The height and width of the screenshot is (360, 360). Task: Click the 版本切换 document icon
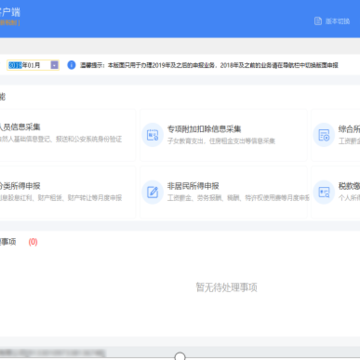click(x=318, y=21)
